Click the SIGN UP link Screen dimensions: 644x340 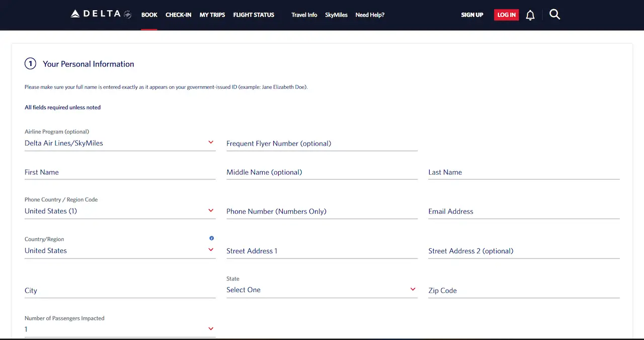coord(472,15)
